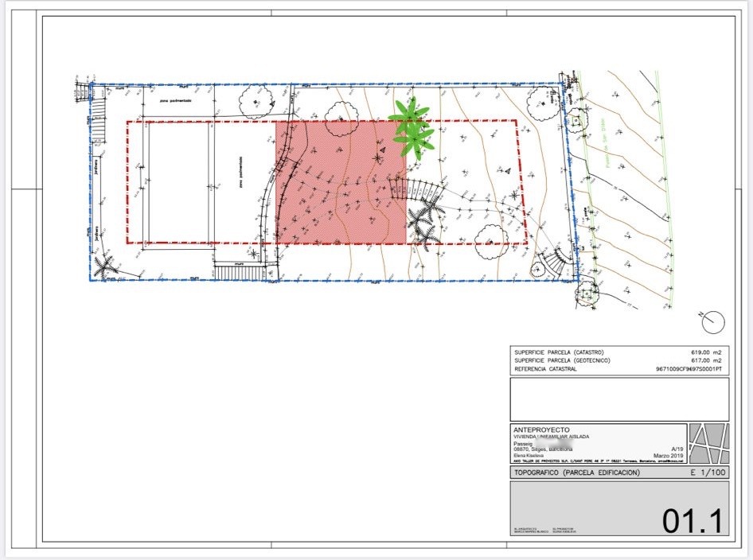Click the round tree symbol below the top boundary
The image size is (753, 560).
tap(256, 103)
